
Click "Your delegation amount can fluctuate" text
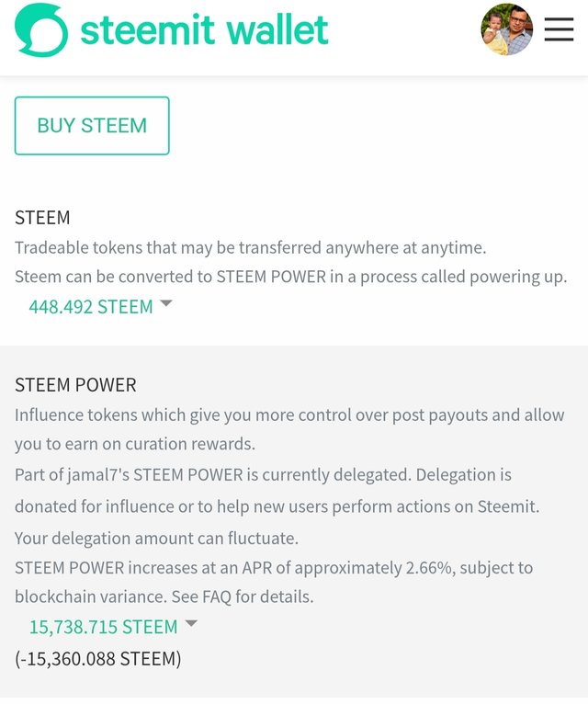(x=156, y=538)
